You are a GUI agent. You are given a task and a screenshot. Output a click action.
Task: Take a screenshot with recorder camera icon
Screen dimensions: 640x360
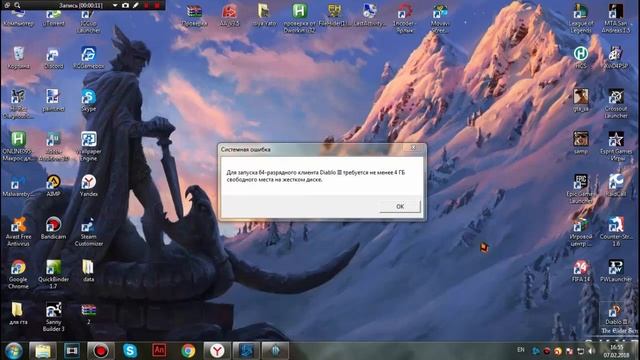pyautogui.click(x=126, y=5)
